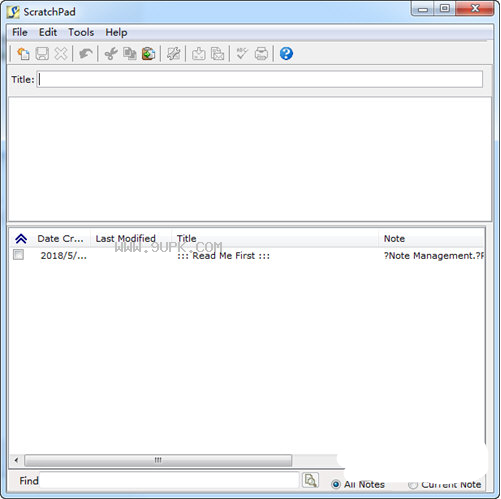Minimize the ScratchPad window
This screenshot has width=501, height=499.
point(423,9)
